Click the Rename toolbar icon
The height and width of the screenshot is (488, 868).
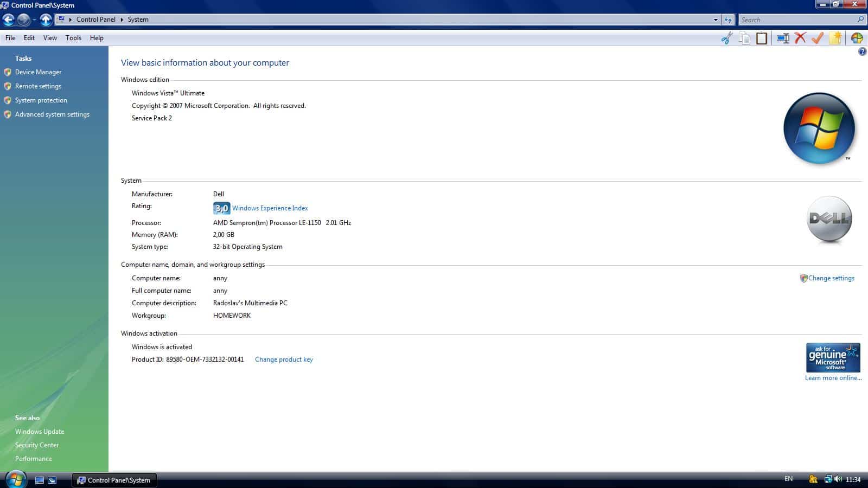[782, 38]
